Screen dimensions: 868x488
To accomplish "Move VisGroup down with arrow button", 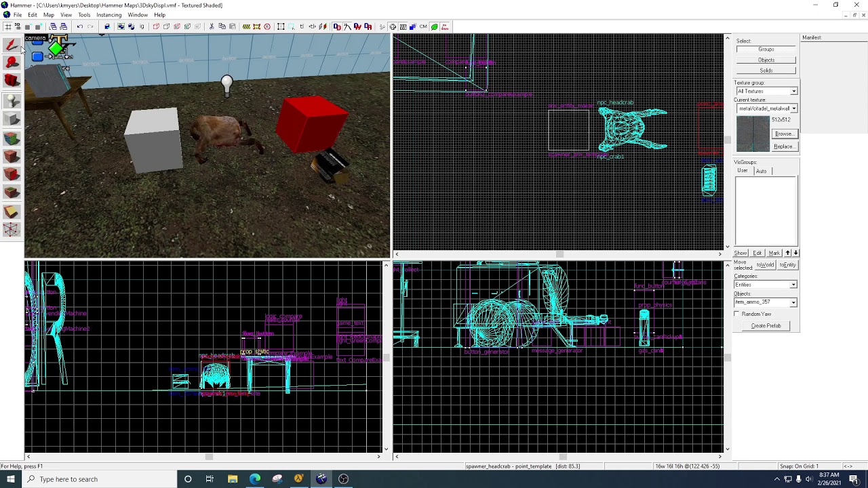I will [x=795, y=253].
